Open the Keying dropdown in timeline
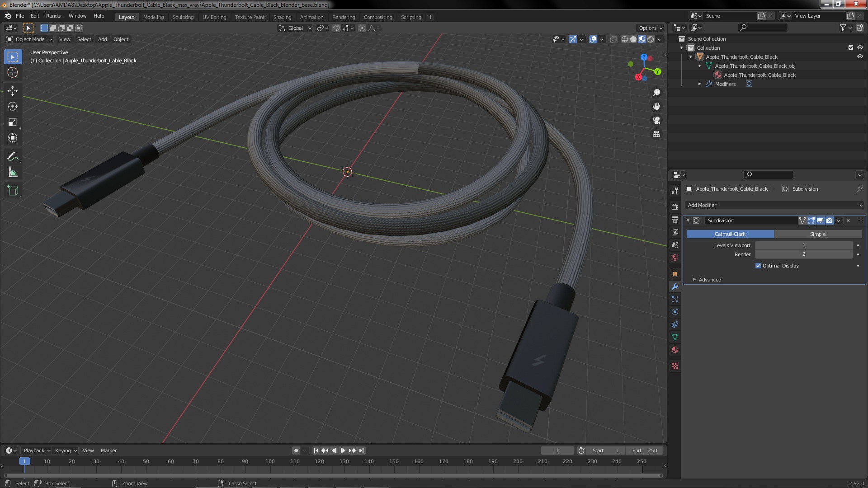 [66, 450]
